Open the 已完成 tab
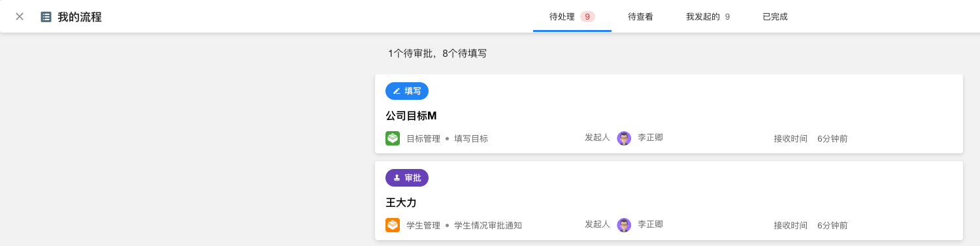This screenshot has height=246, width=980. 775,17
